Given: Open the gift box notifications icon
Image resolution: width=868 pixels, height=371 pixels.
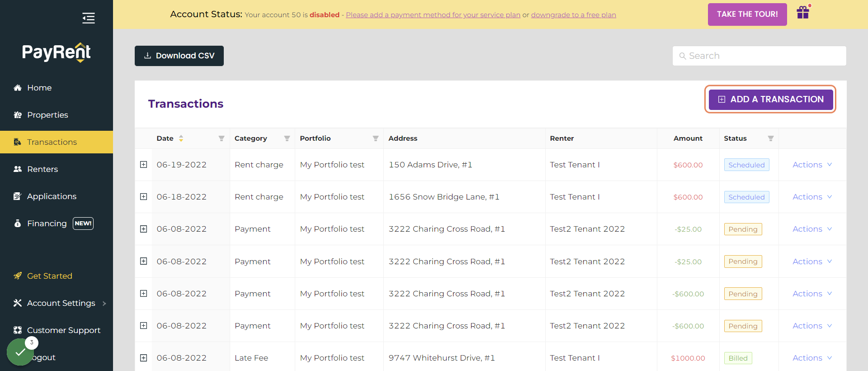Looking at the screenshot, I should (x=803, y=12).
